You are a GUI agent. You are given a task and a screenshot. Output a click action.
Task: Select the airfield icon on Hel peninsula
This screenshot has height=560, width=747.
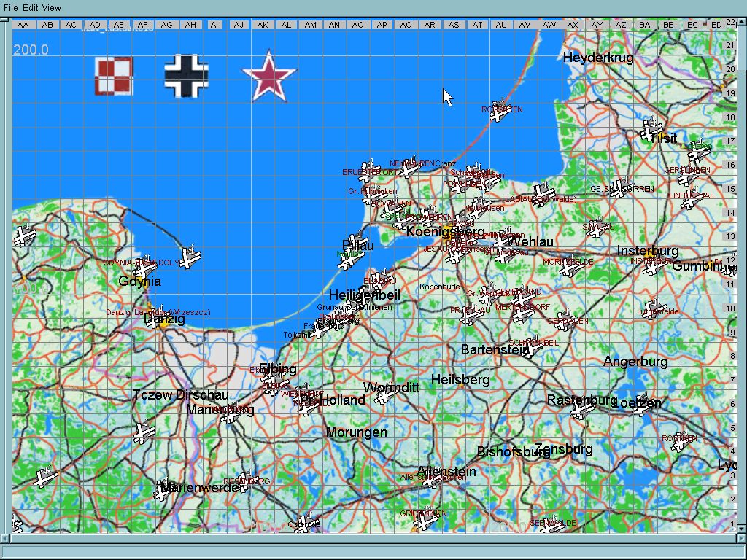tap(190, 257)
